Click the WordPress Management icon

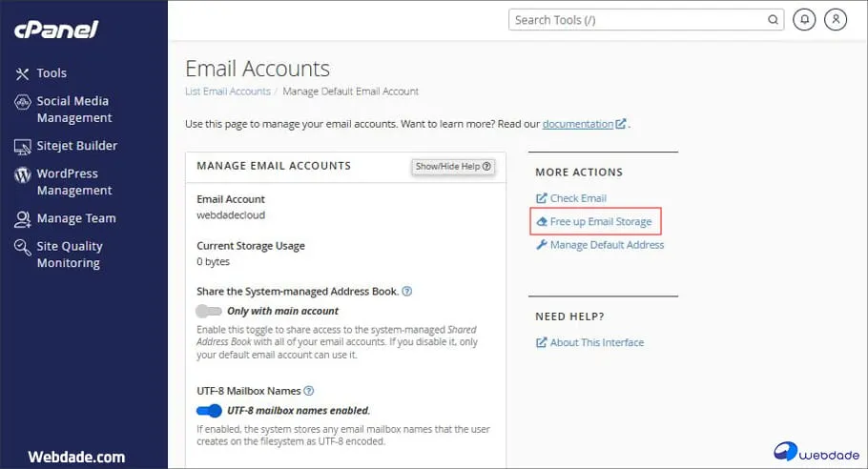click(x=22, y=175)
